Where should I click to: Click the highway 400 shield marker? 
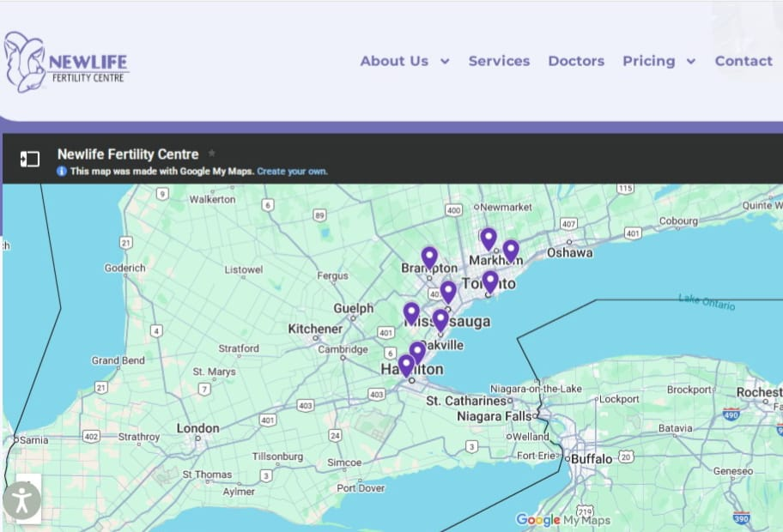tap(453, 210)
